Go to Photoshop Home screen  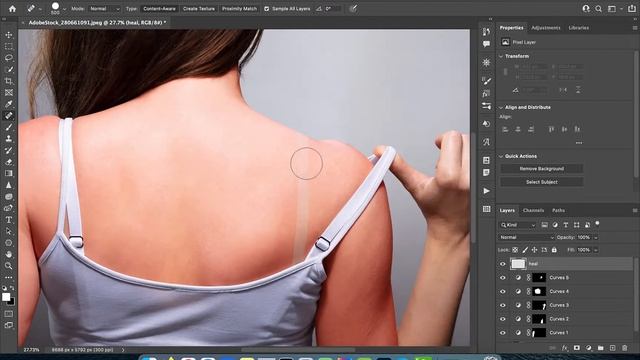pyautogui.click(x=12, y=8)
